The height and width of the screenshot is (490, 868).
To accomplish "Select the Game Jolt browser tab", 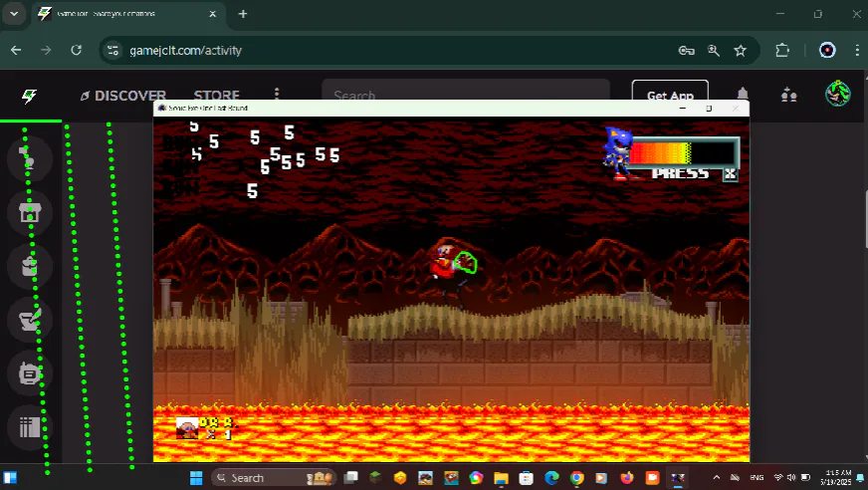I will [x=128, y=14].
